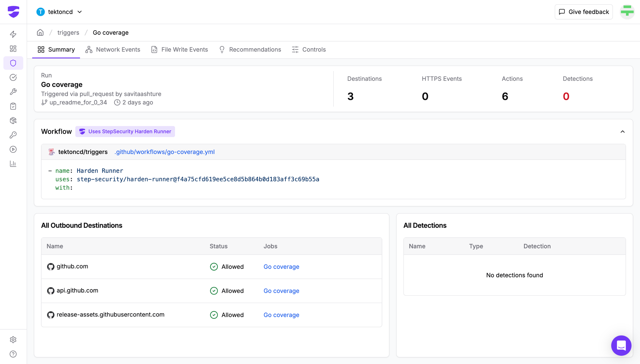Open the go-coverage.yml workflow file link
Viewport: 640px width, 364px height.
click(x=164, y=152)
